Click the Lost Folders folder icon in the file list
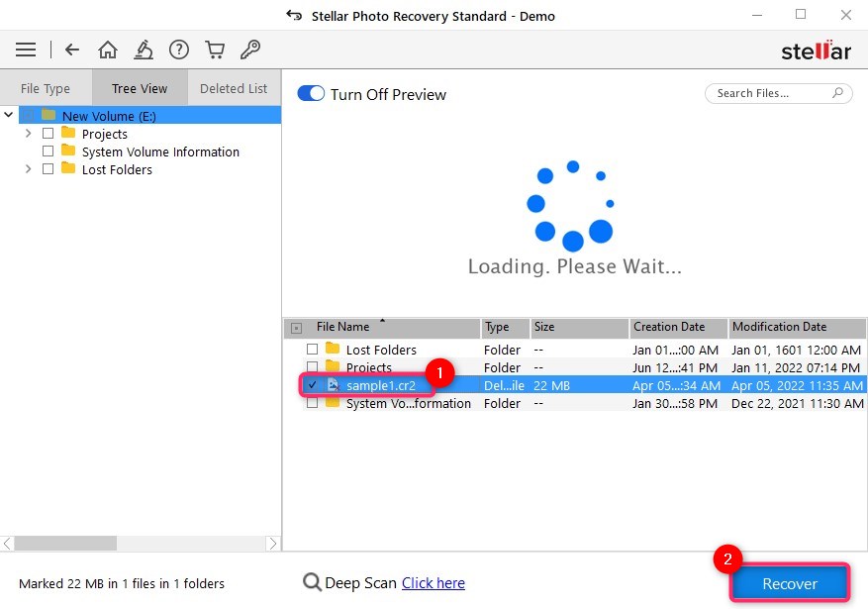Screen dimensions: 868x609 pyautogui.click(x=333, y=349)
